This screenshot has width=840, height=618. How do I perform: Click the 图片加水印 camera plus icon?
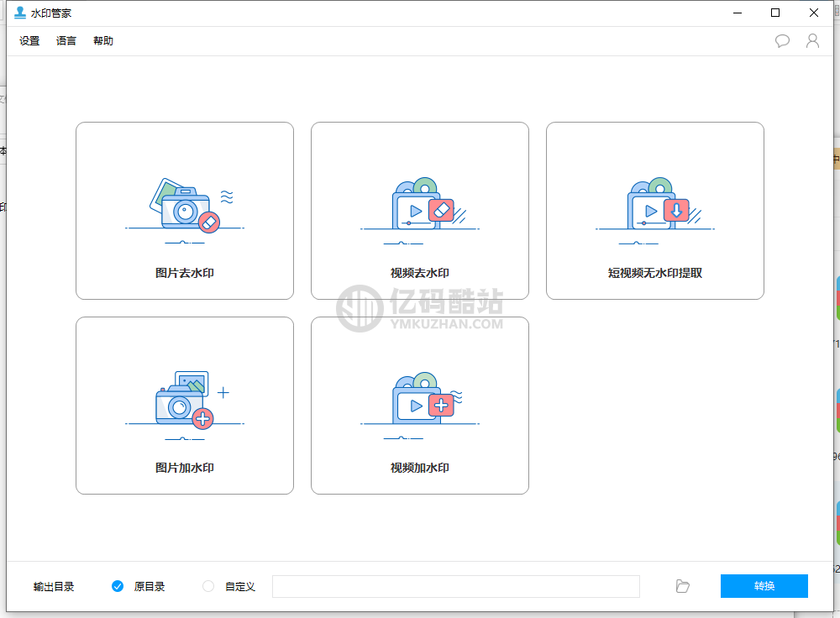click(185, 401)
